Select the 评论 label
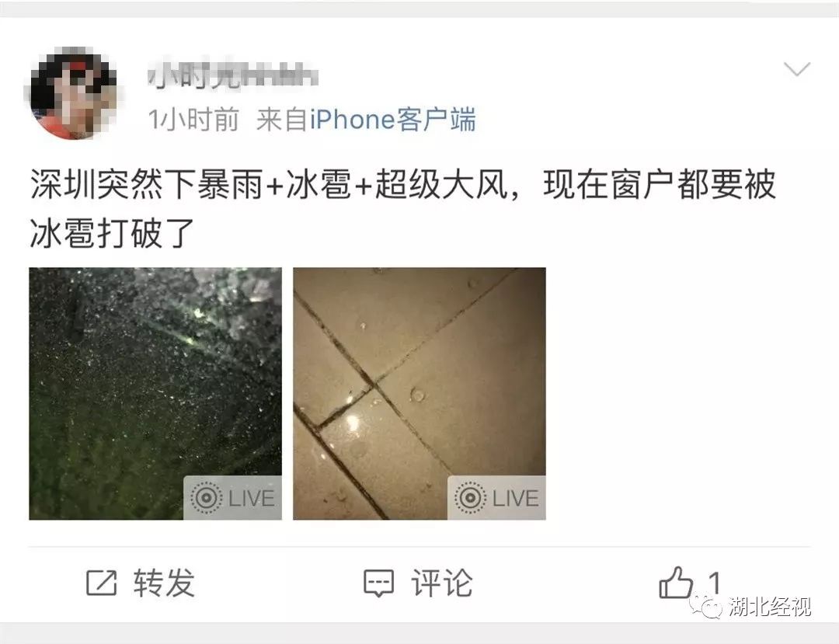This screenshot has width=839, height=644. (442, 583)
